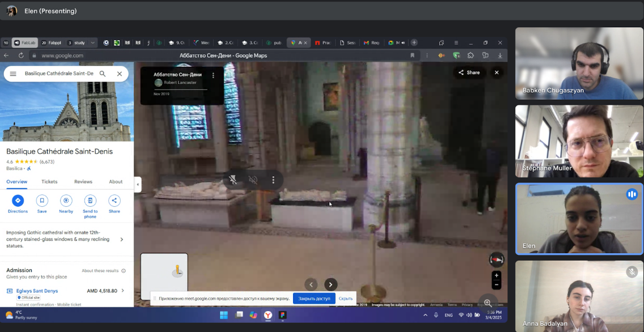Open browser downloads arrow icon
The height and width of the screenshot is (332, 644).
coord(500,56)
